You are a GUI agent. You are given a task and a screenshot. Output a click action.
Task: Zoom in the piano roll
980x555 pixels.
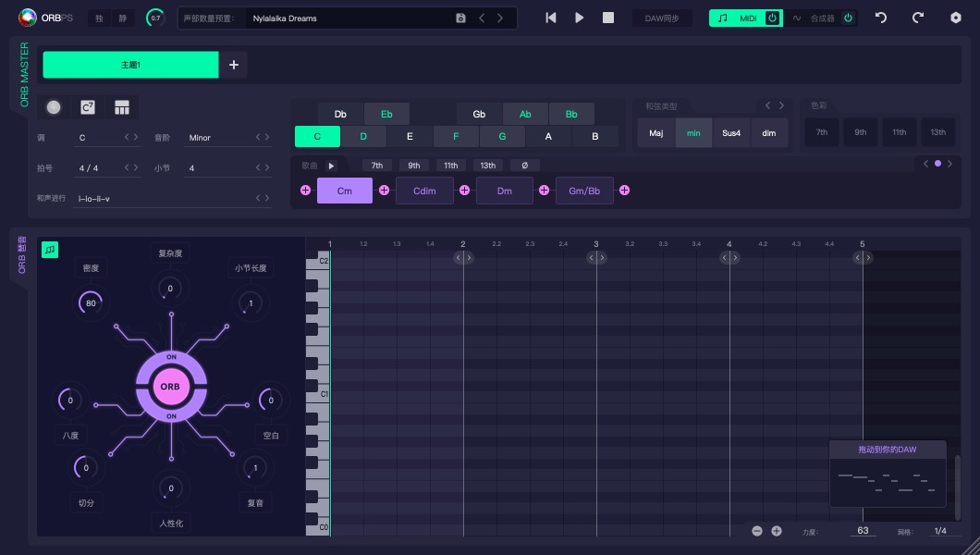[777, 531]
